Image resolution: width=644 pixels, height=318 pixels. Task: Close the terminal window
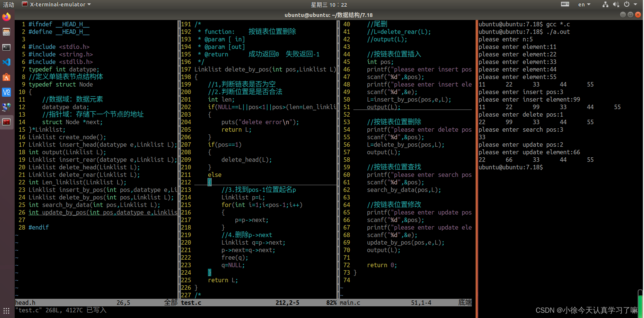[x=638, y=15]
